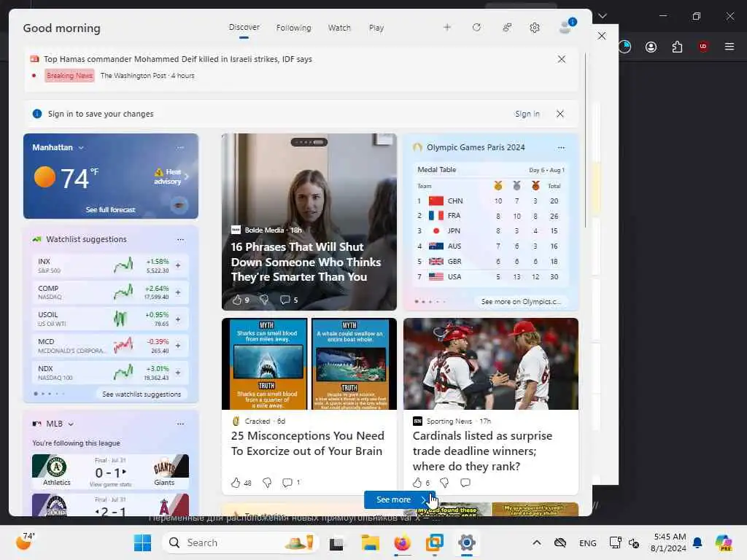Screen dimensions: 747x560
Task: Click See more on Olympics link
Action: point(520,301)
